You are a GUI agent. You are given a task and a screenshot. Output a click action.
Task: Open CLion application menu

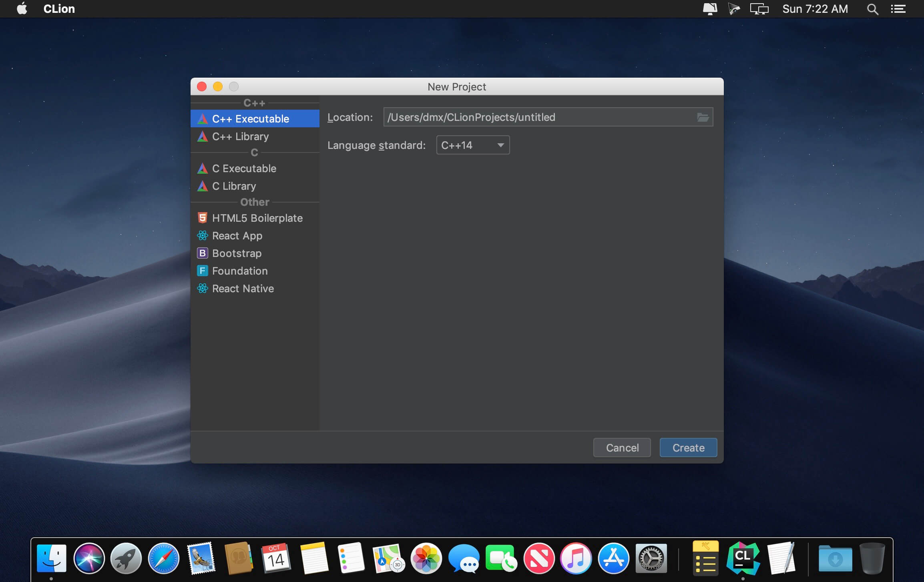point(60,9)
